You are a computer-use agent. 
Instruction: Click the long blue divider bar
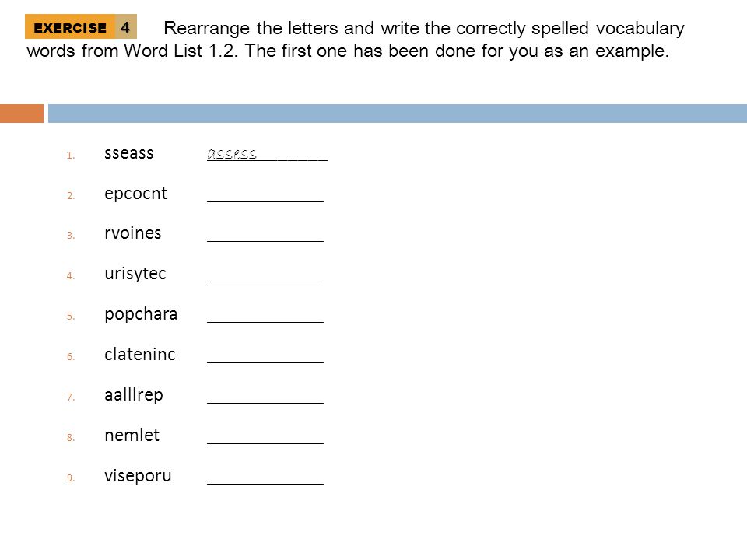[x=398, y=114]
